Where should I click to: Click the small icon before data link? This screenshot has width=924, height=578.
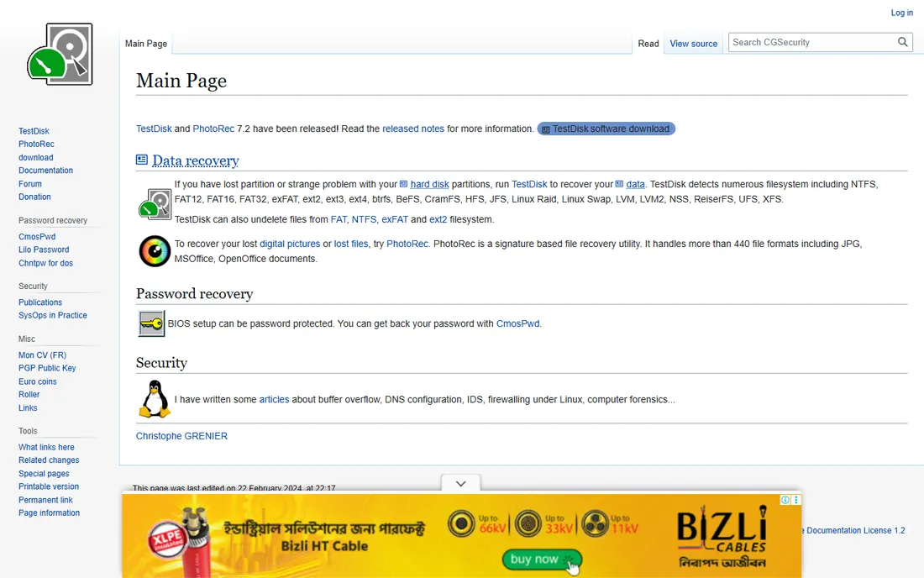(619, 184)
